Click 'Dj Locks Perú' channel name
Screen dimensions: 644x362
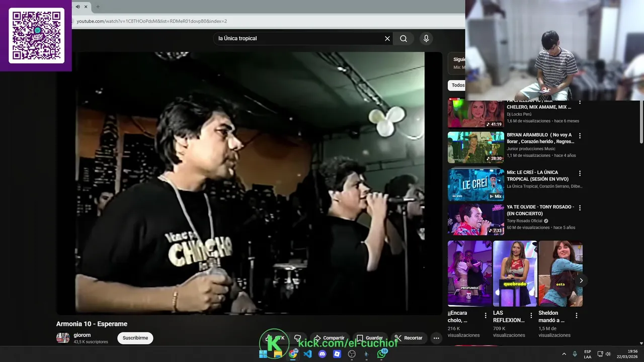[519, 114]
